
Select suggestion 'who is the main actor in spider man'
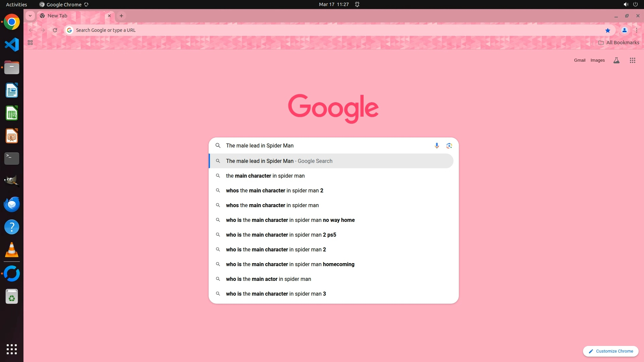point(268,279)
